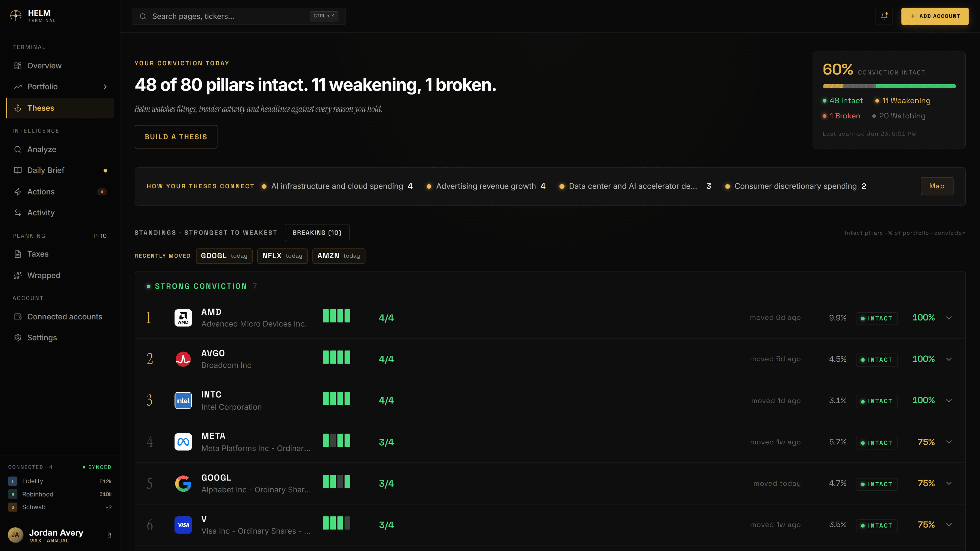Click the Jordan Avery avatar

[15, 535]
